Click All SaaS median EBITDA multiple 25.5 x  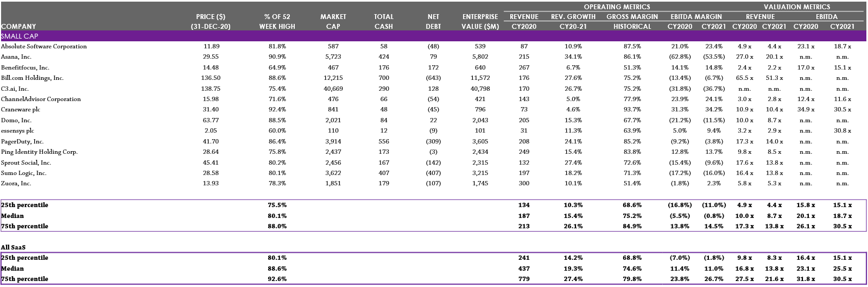click(842, 269)
